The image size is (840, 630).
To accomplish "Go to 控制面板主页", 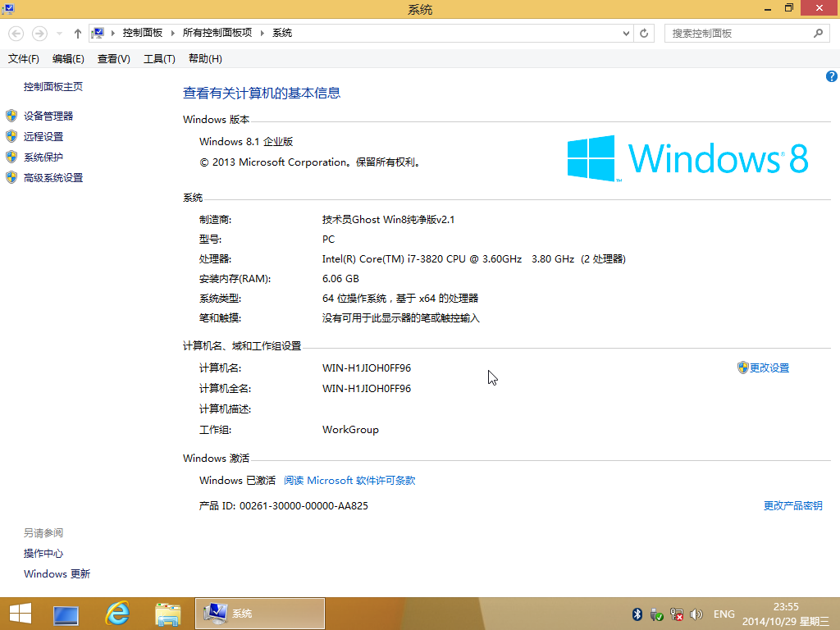I will tap(53, 87).
